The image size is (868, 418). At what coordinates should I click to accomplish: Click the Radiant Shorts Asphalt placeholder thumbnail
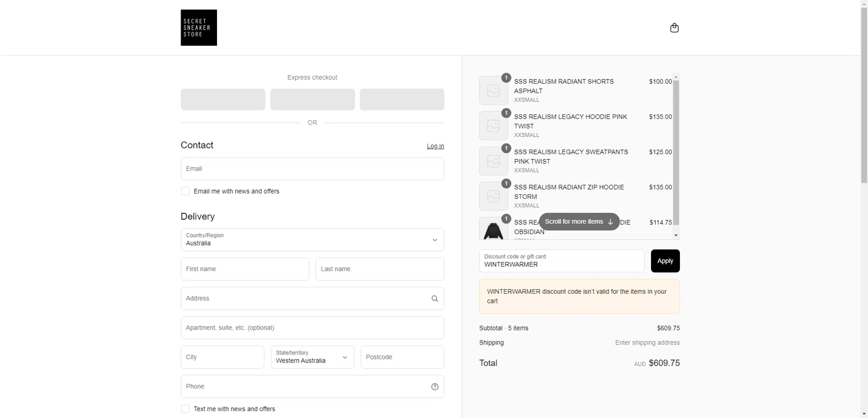coord(494,90)
